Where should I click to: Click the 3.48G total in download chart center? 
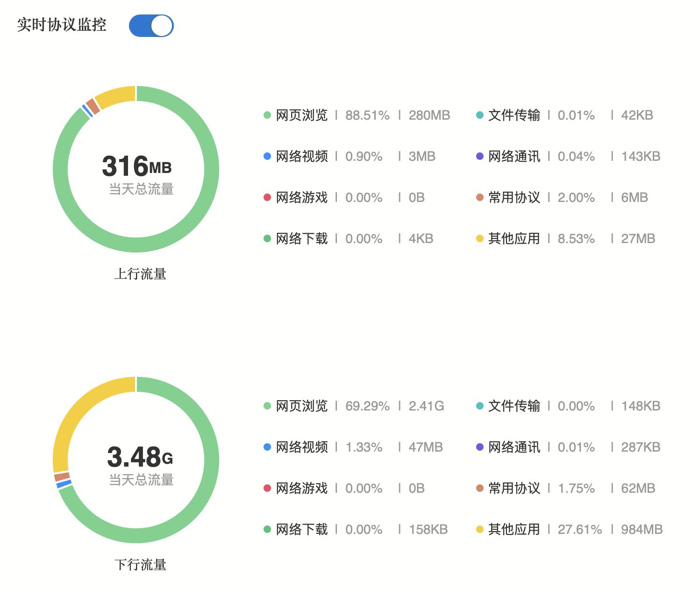tap(140, 457)
